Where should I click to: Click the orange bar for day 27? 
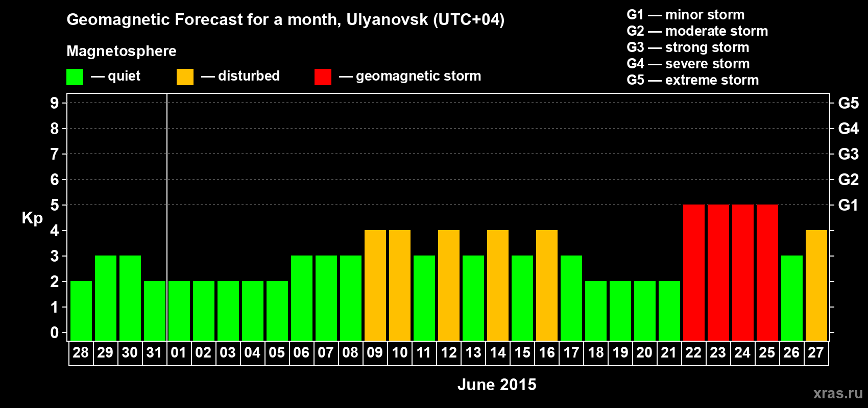[x=816, y=285]
